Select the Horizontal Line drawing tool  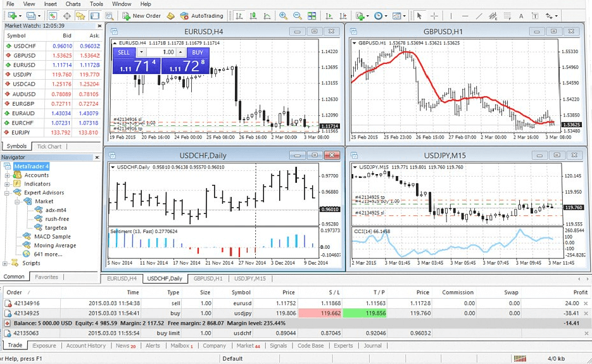pyautogui.click(x=465, y=16)
